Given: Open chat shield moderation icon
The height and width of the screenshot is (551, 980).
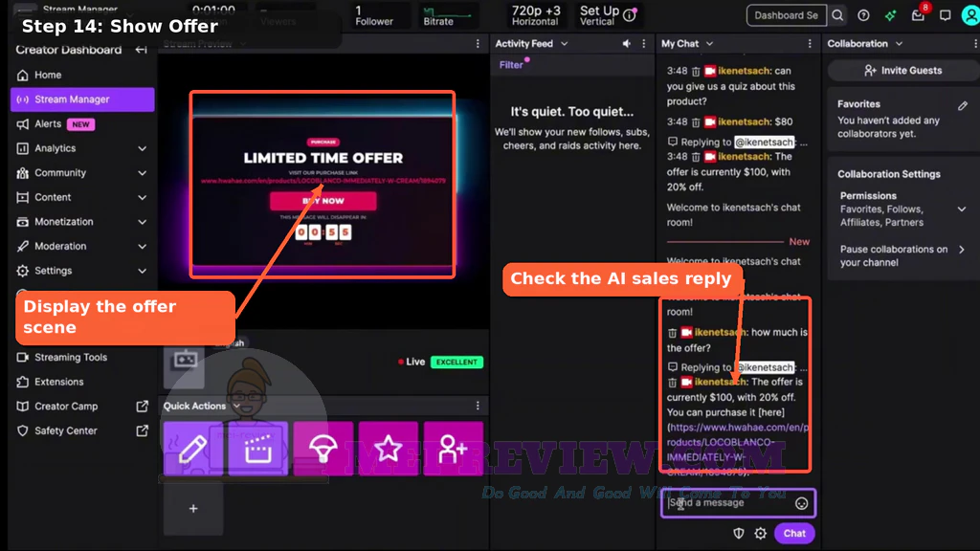Looking at the screenshot, I should [x=739, y=533].
